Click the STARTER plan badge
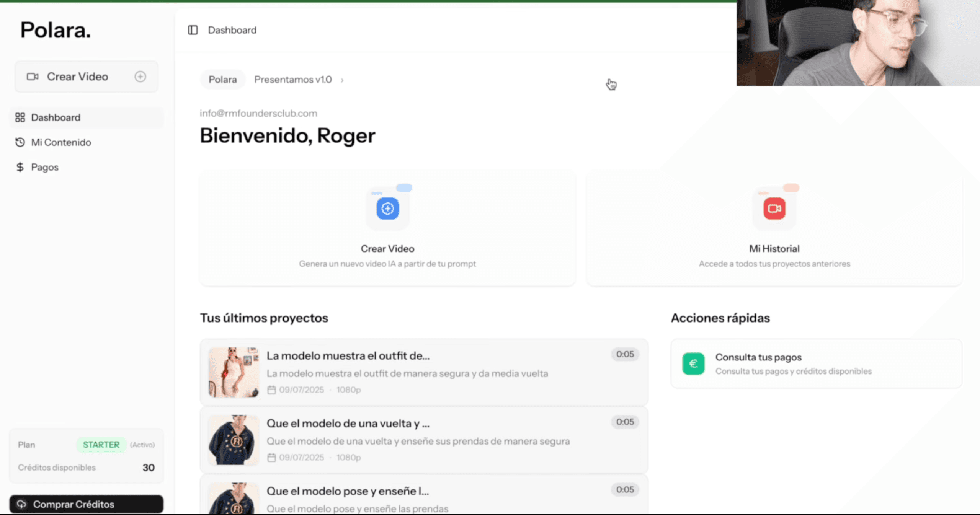This screenshot has height=515, width=980. click(x=101, y=445)
